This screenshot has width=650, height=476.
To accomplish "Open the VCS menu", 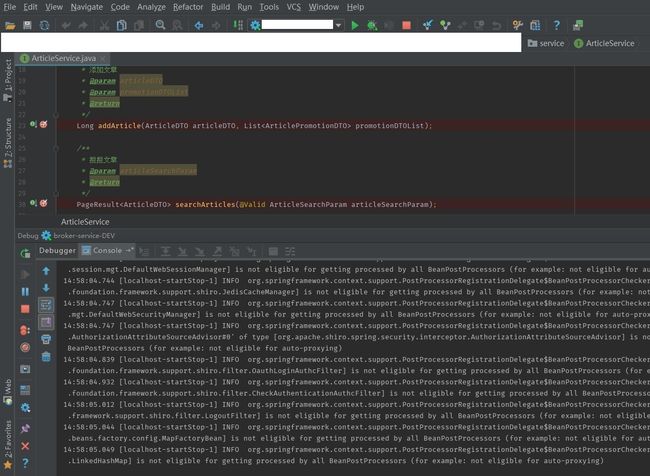I will (293, 7).
